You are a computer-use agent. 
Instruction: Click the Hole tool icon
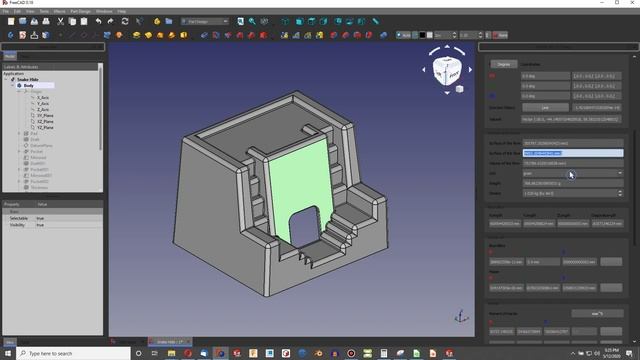[x=216, y=35]
